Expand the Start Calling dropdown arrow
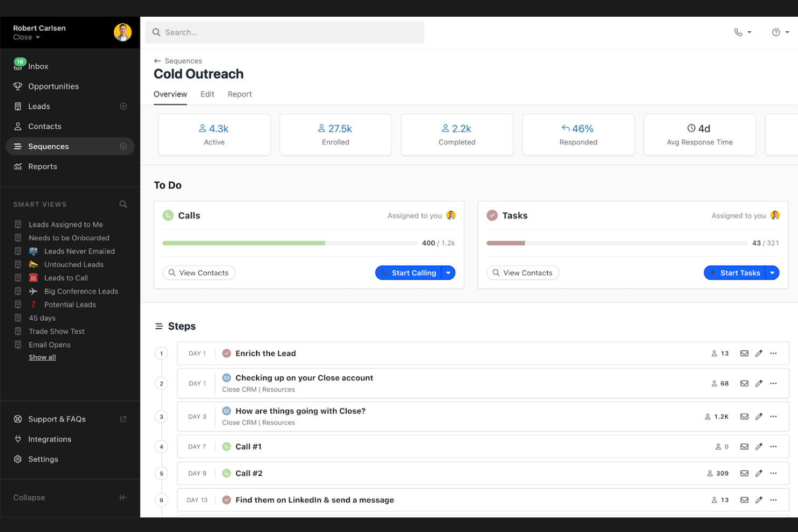 tap(448, 273)
